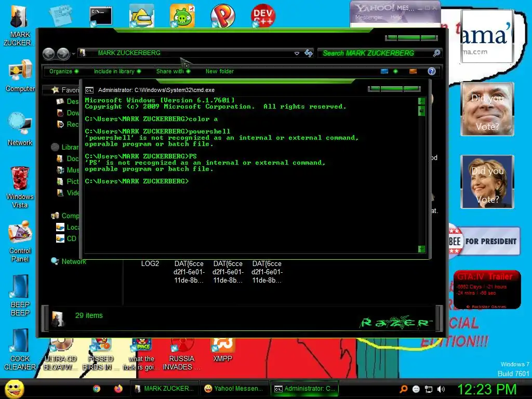Launch the red P ball desktop icon

click(x=222, y=16)
